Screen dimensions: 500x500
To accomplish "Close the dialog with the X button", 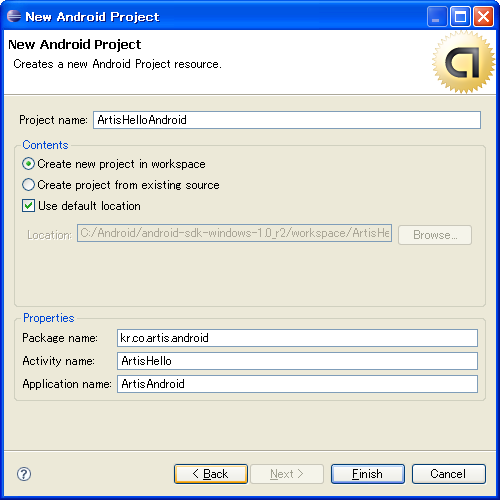I will [x=483, y=16].
